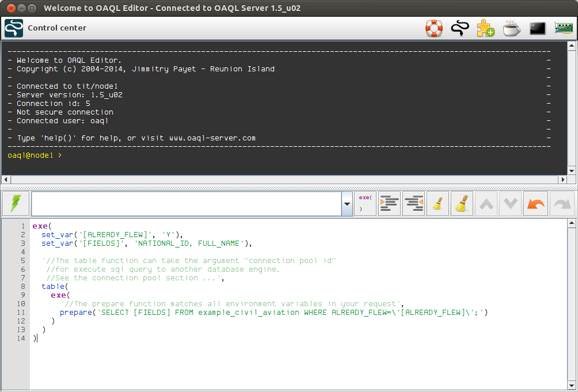The width and height of the screenshot is (578, 392).
Task: Click console scrollbar down arrow
Action: [572, 171]
